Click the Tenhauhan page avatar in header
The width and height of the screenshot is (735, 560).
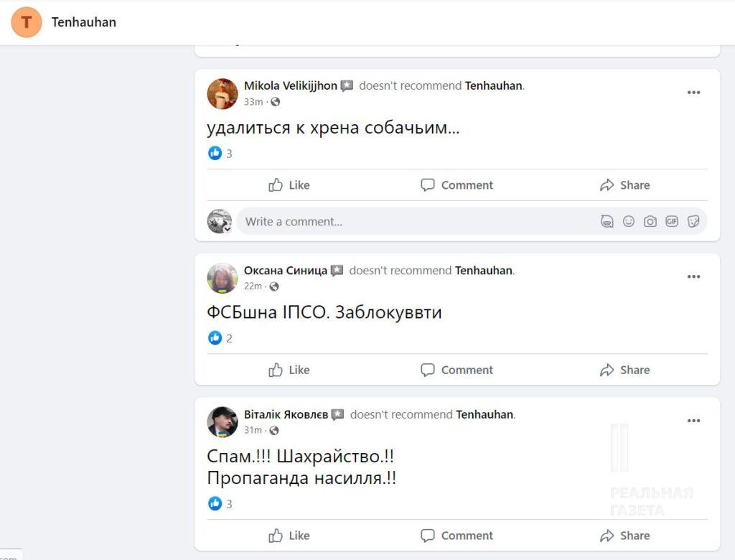pos(27,22)
